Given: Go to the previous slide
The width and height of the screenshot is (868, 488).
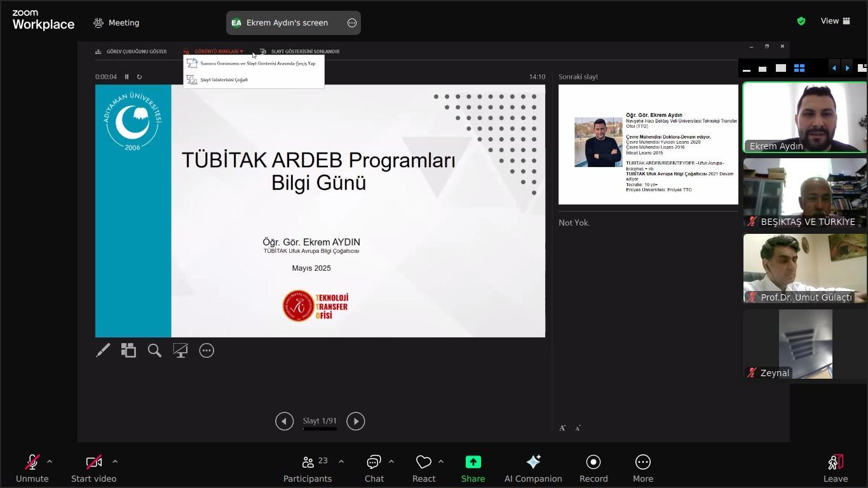Looking at the screenshot, I should point(284,421).
